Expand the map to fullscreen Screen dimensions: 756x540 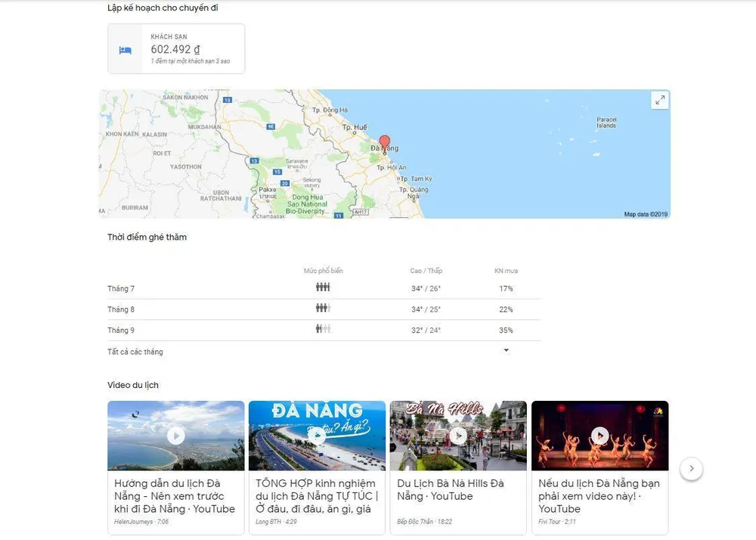click(x=659, y=101)
